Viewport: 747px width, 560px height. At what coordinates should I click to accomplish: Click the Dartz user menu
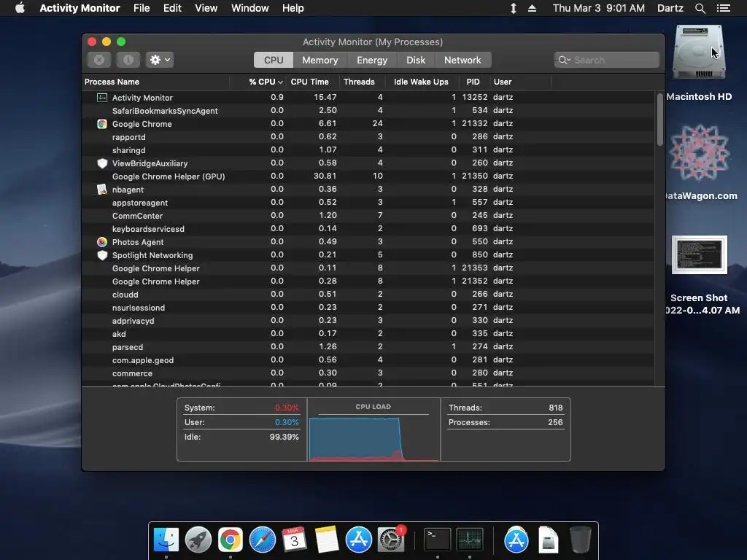(670, 8)
